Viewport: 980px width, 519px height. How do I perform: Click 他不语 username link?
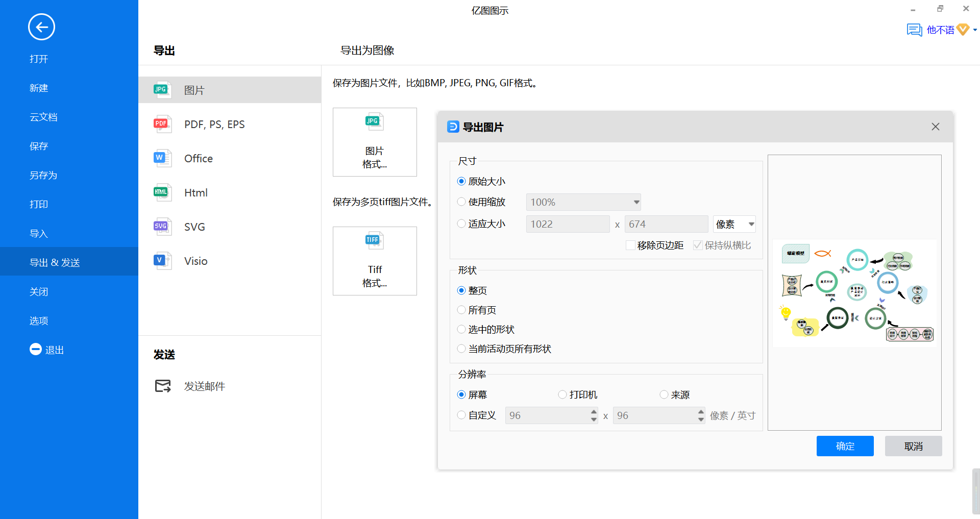pyautogui.click(x=940, y=30)
